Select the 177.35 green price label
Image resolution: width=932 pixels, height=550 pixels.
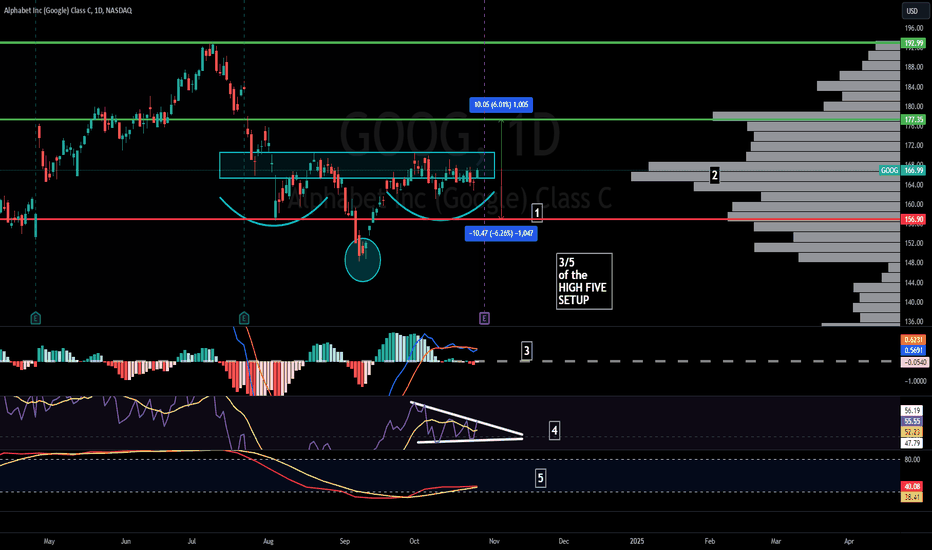pos(913,120)
